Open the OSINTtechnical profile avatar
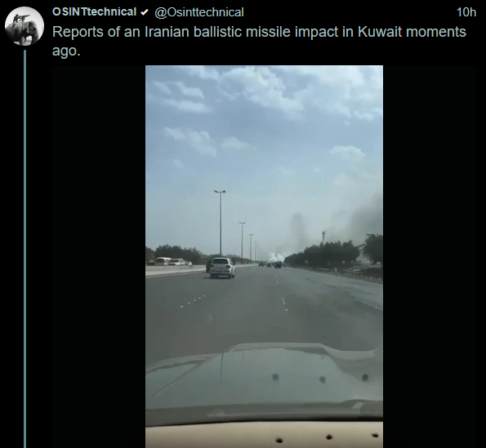Screen dimensions: 486x448 pos(25,26)
